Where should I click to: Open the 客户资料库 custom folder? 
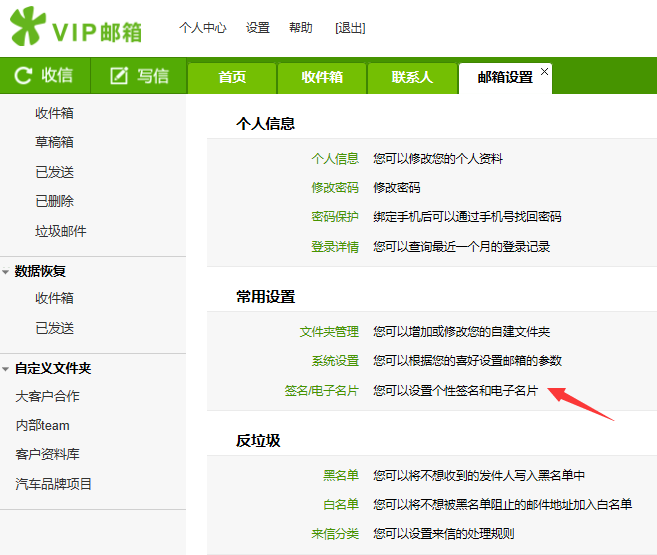(47, 454)
